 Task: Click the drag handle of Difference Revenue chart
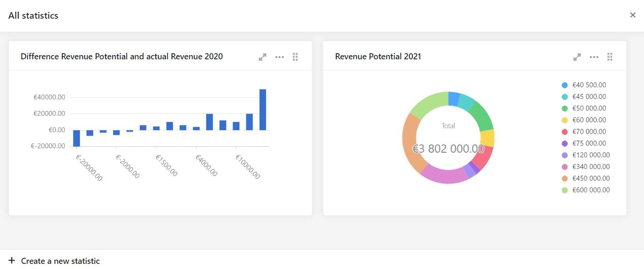click(x=296, y=57)
